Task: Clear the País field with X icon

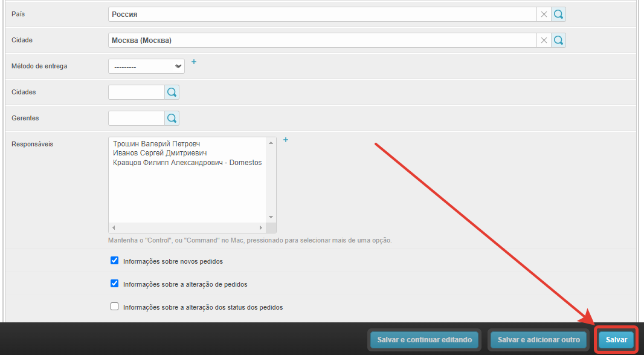Action: point(544,15)
